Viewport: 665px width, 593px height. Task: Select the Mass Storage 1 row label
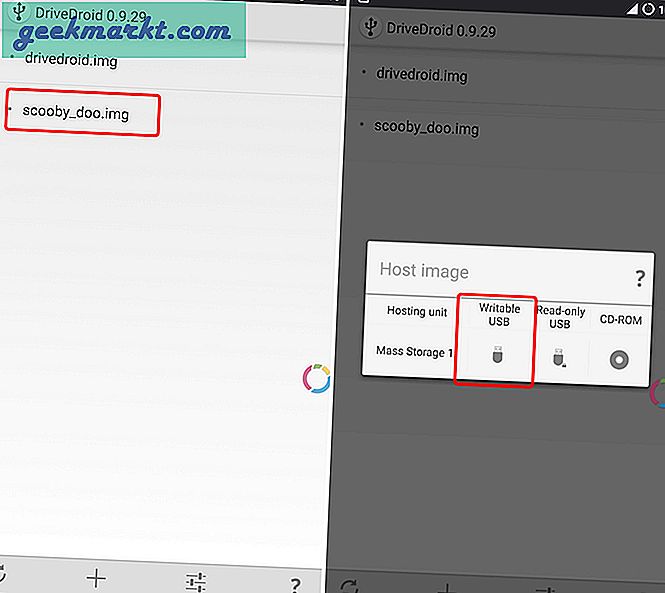(x=414, y=351)
